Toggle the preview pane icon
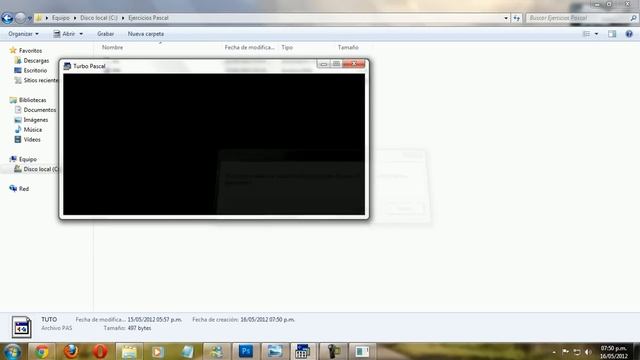640x360 pixels. (x=612, y=34)
